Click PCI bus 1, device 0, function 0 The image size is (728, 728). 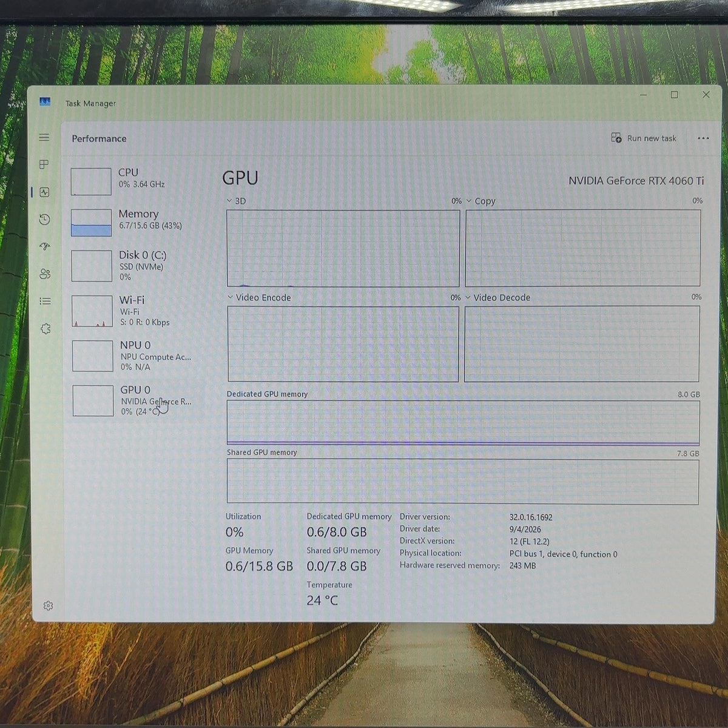[x=563, y=554]
